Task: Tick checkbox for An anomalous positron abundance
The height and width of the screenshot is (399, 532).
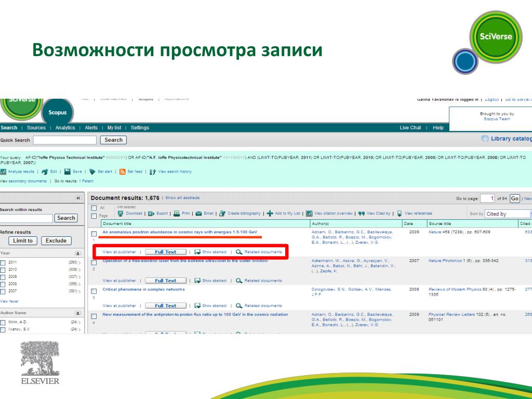Action: coord(94,234)
